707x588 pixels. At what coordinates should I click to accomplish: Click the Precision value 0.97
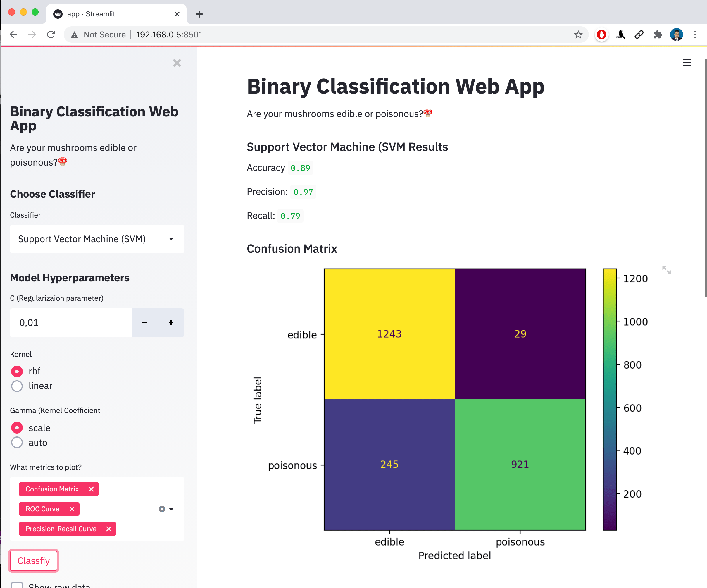303,192
